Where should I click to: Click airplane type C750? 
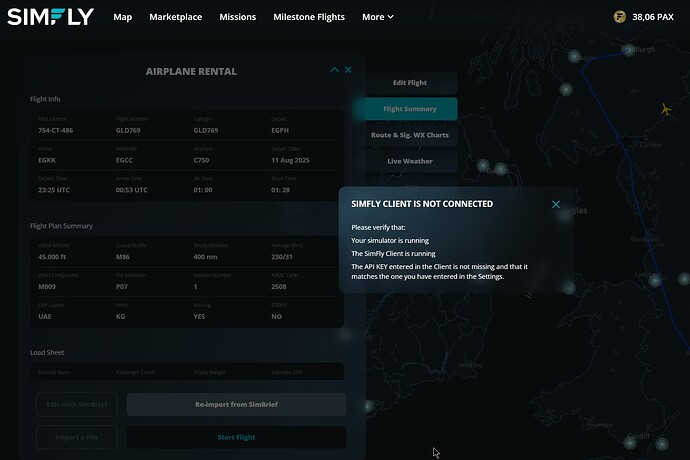201,160
